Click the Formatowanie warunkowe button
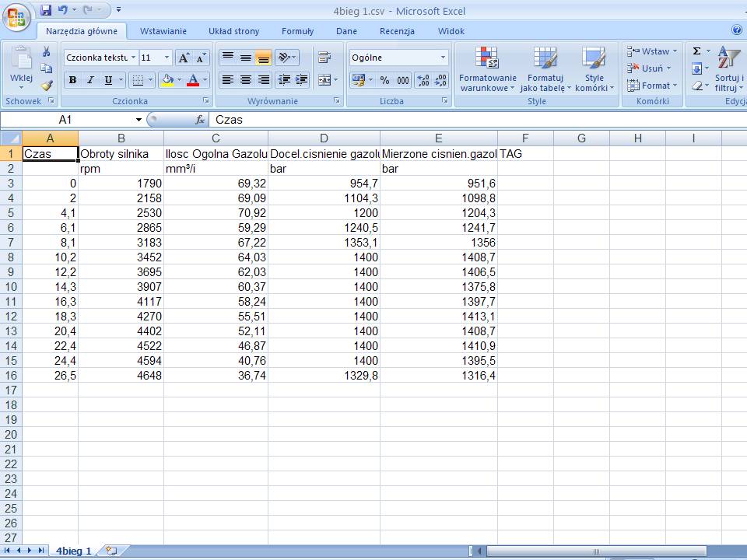This screenshot has height=560, width=747. point(488,70)
